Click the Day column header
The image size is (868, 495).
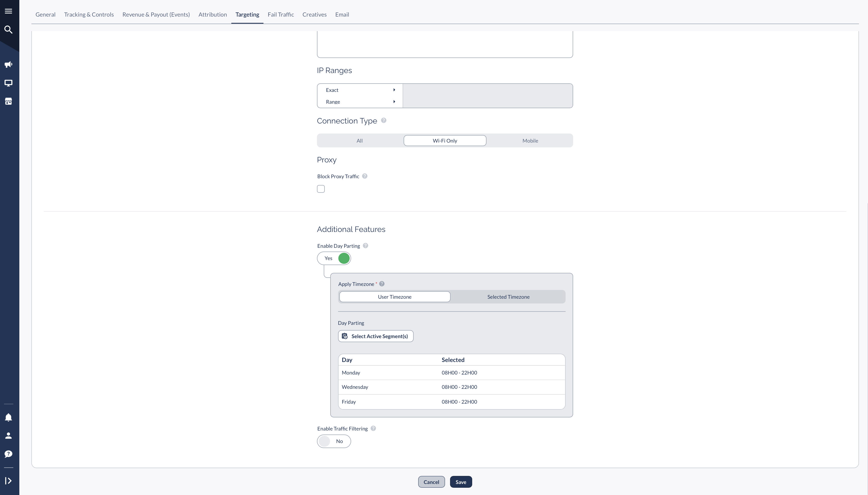click(347, 360)
